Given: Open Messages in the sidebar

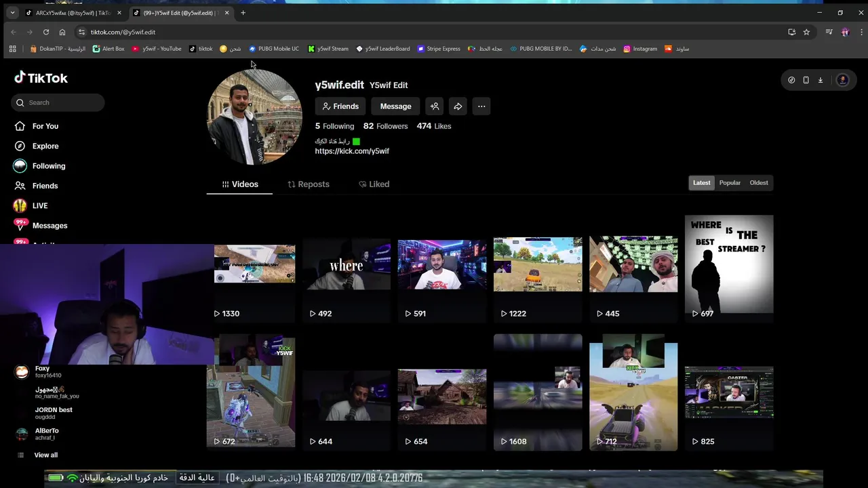Looking at the screenshot, I should pyautogui.click(x=50, y=226).
